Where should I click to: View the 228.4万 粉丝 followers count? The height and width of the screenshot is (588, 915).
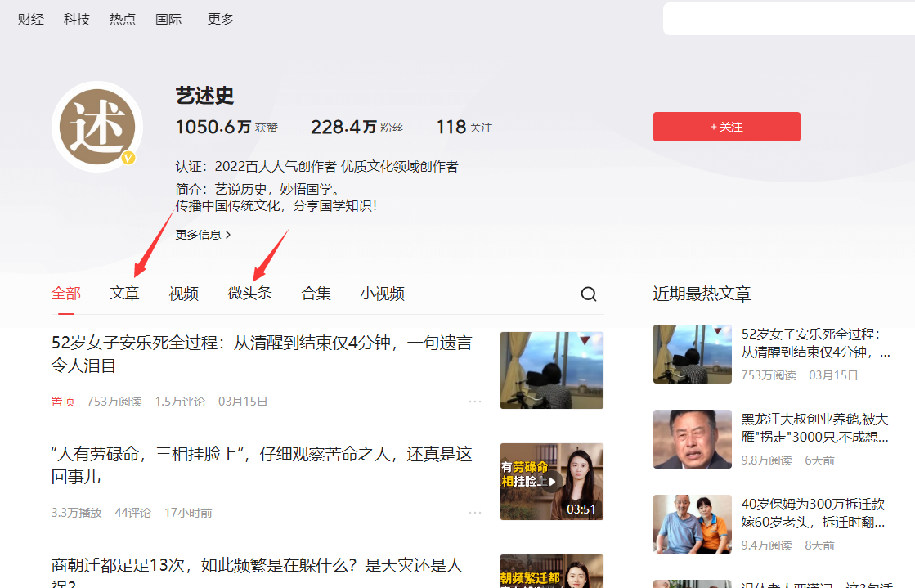click(357, 127)
